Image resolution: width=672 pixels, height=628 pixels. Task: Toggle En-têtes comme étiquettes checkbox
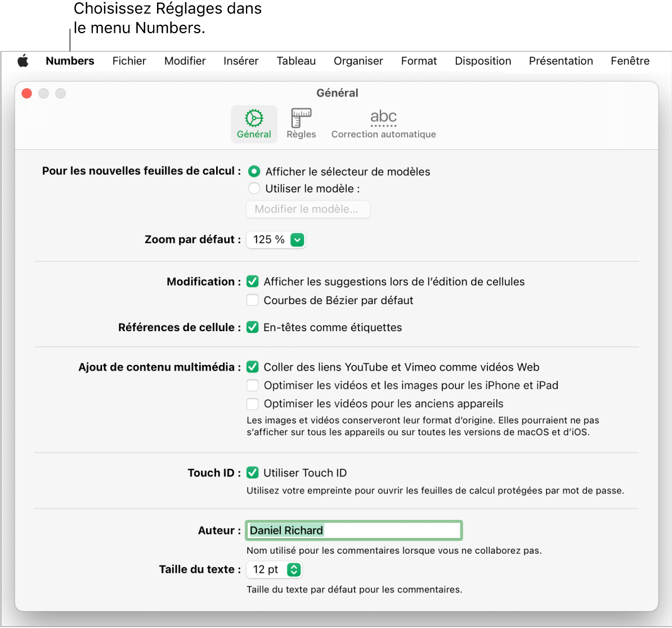click(x=253, y=327)
